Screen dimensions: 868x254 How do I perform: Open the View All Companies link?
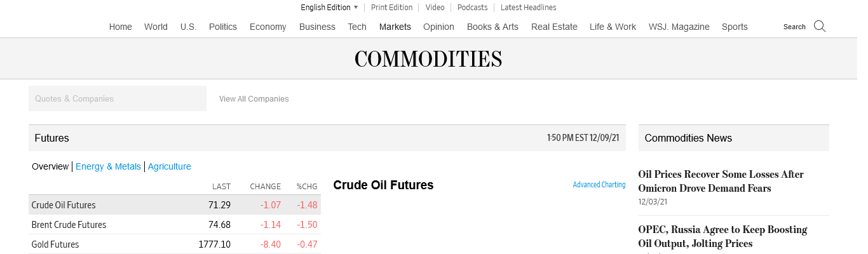254,99
